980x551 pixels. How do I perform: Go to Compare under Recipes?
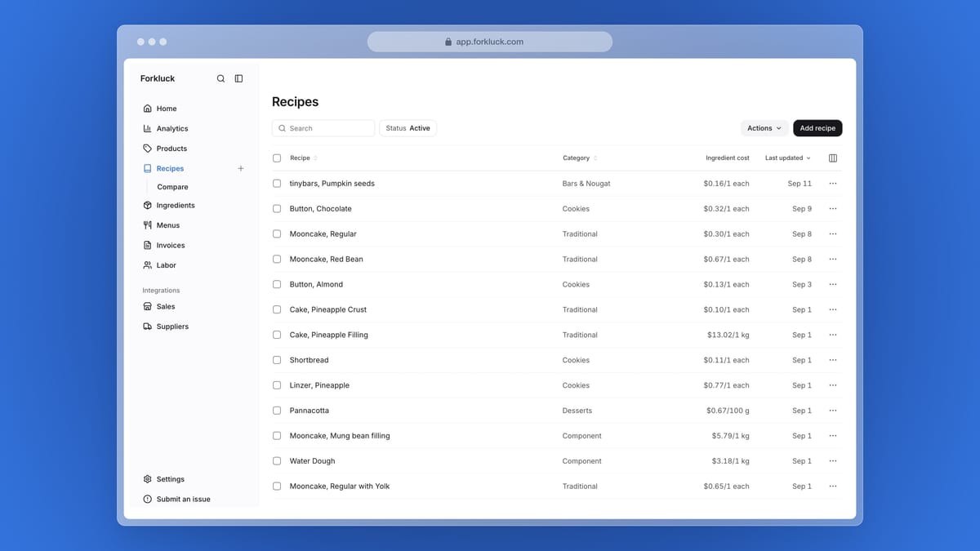172,187
